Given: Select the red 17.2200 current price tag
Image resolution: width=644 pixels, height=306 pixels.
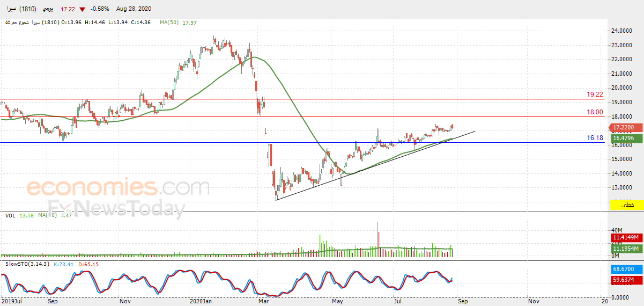Looking at the screenshot, I should [x=625, y=128].
